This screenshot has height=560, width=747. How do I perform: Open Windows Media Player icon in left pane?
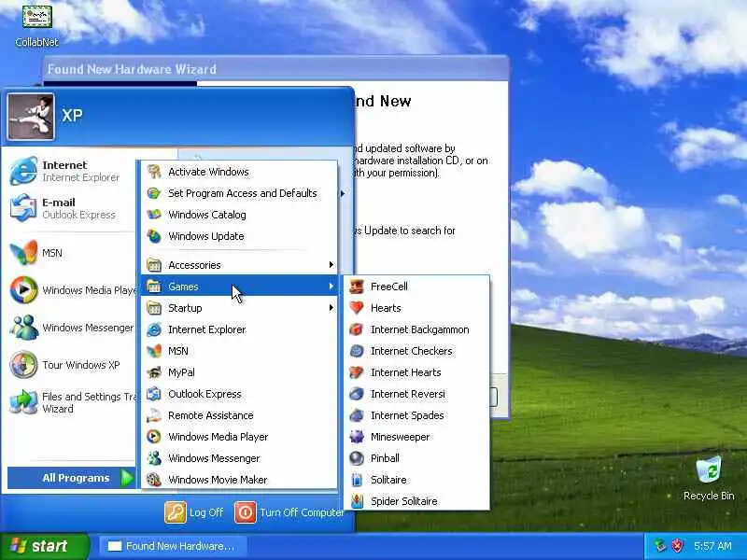[x=23, y=289]
